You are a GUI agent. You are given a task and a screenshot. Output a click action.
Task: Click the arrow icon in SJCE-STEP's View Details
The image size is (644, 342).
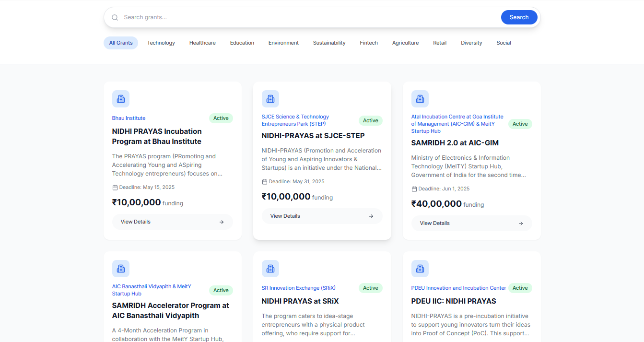point(371,216)
